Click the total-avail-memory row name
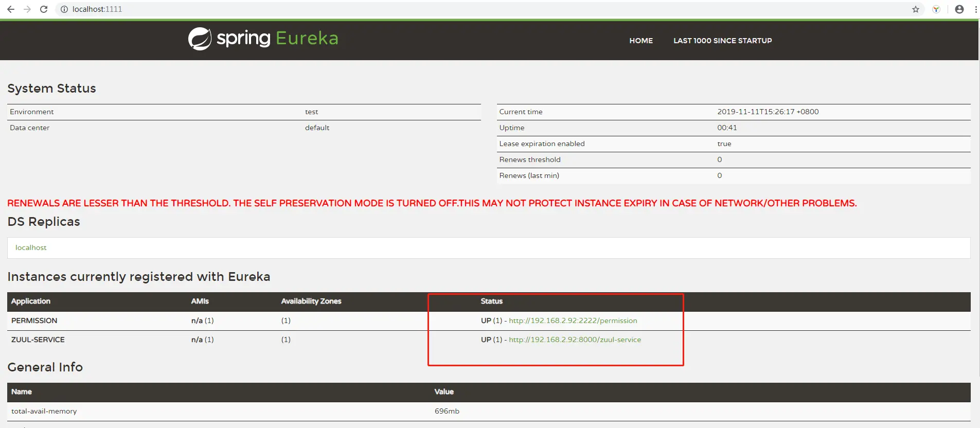Screen dimensions: 980x428 pos(44,411)
